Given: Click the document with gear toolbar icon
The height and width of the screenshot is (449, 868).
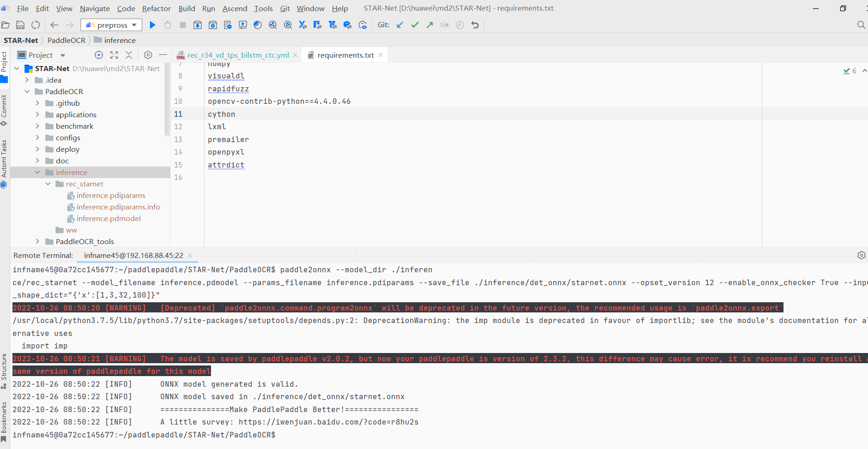Looking at the screenshot, I should [228, 25].
